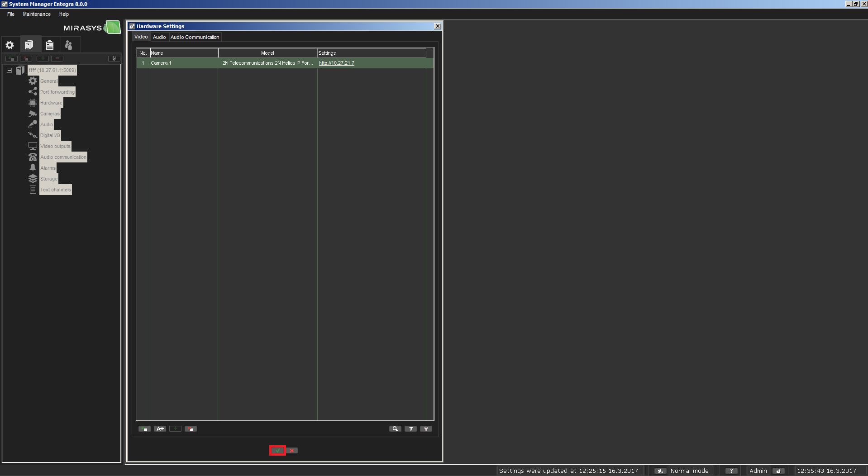Toggle the Normal mode icon in status bar
868x476 pixels.
pos(660,471)
